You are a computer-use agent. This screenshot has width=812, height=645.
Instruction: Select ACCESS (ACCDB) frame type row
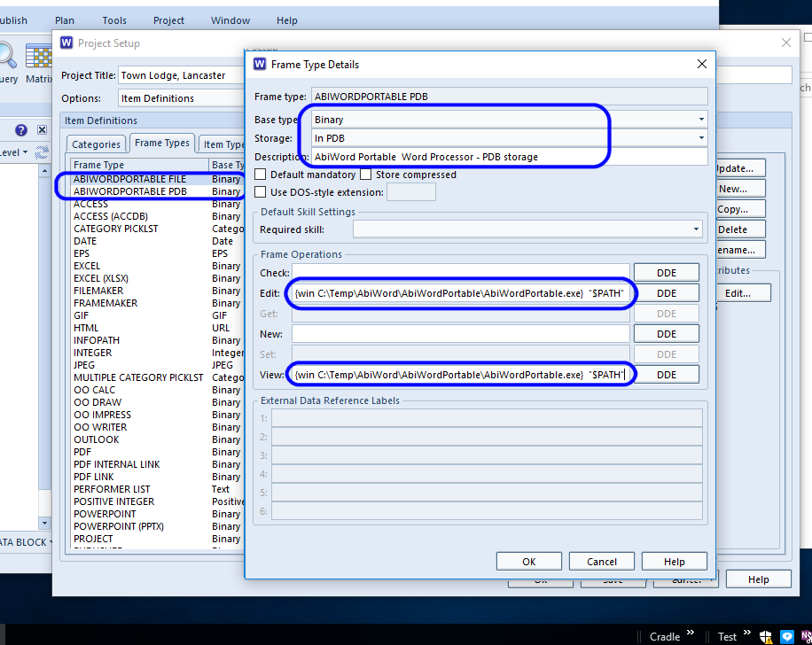tap(157, 216)
